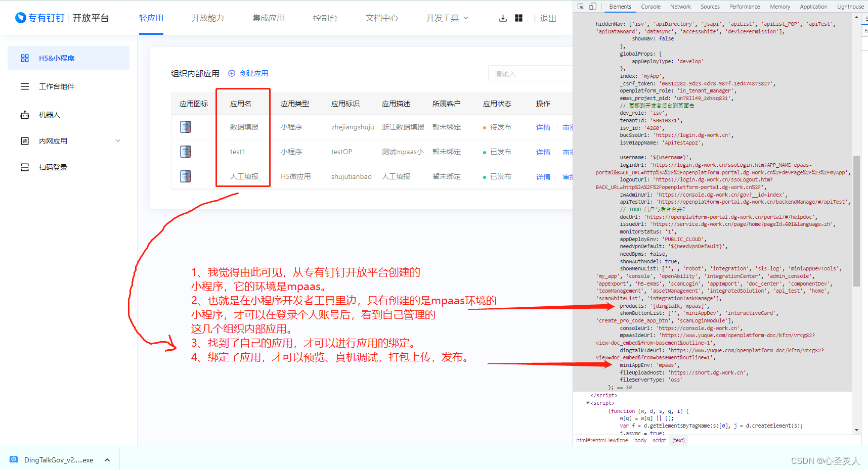Click the 应用状态 column header
The height and width of the screenshot is (470, 868).
(497, 104)
